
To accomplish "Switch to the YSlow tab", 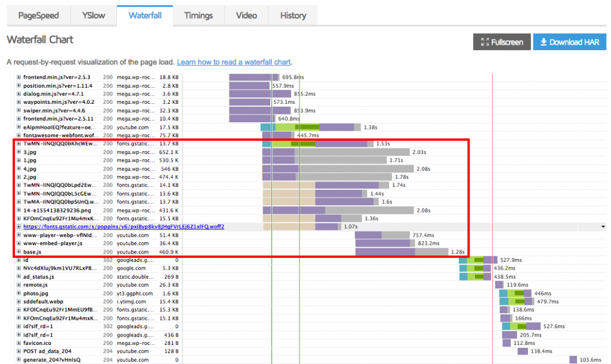I will click(x=93, y=16).
